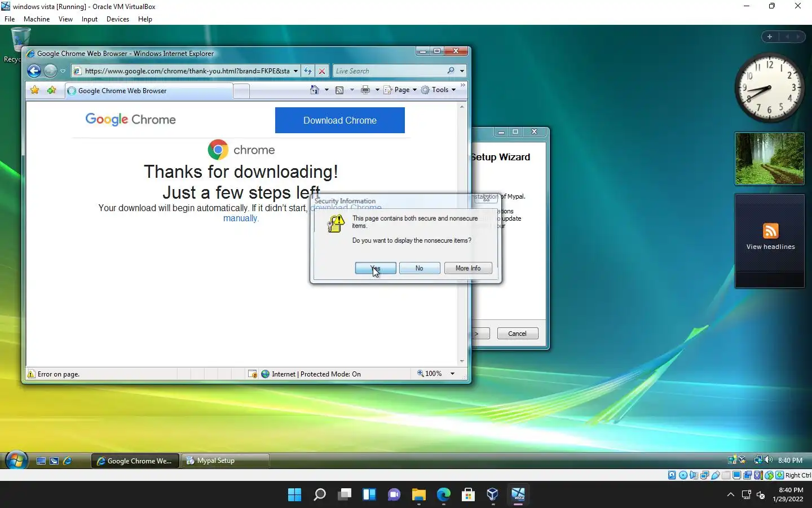Open the search provider options dropdown

[x=462, y=71]
